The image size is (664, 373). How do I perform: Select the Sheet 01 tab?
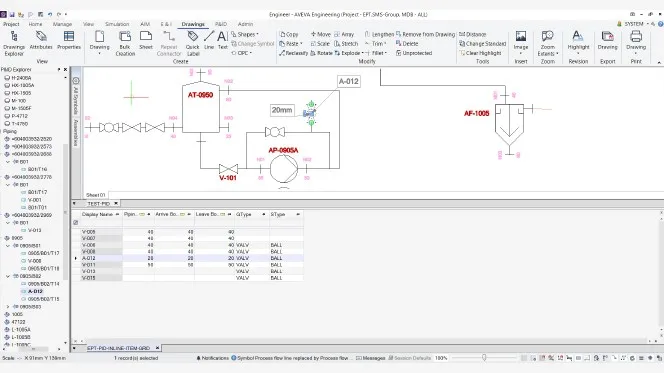95,195
